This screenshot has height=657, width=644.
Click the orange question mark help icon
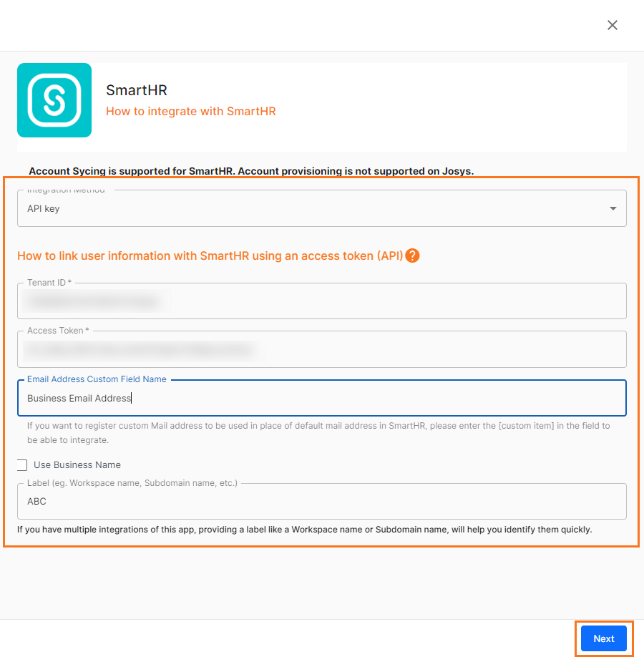[x=412, y=255]
